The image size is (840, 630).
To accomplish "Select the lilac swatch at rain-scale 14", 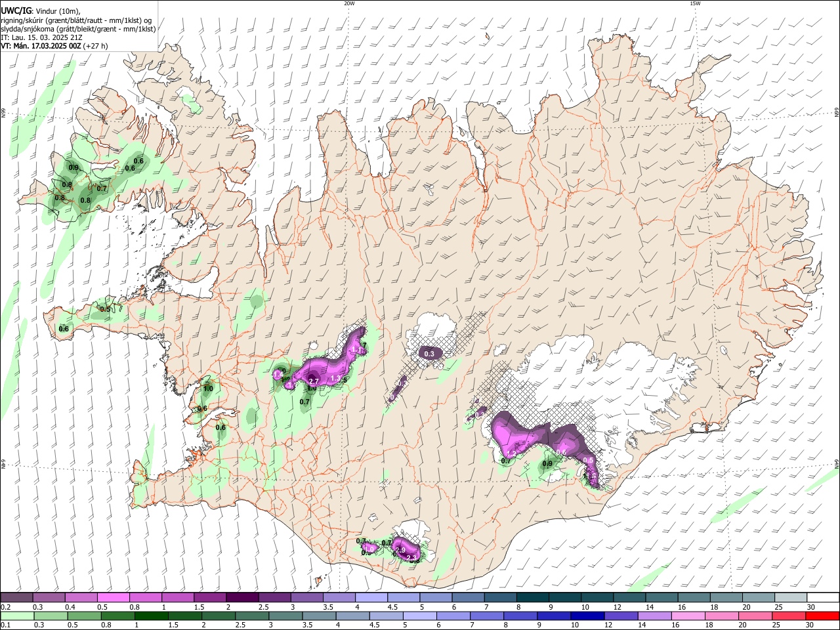I will pos(654,616).
